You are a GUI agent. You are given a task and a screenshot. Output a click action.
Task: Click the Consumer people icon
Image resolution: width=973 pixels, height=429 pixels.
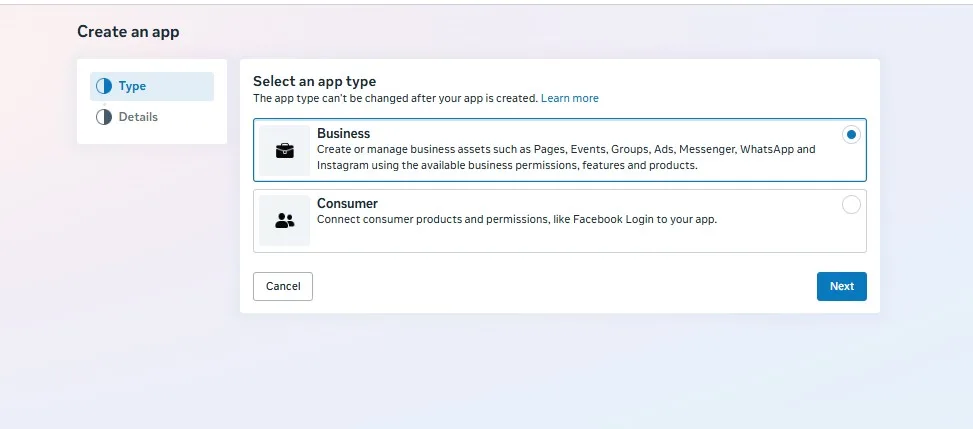coord(285,220)
